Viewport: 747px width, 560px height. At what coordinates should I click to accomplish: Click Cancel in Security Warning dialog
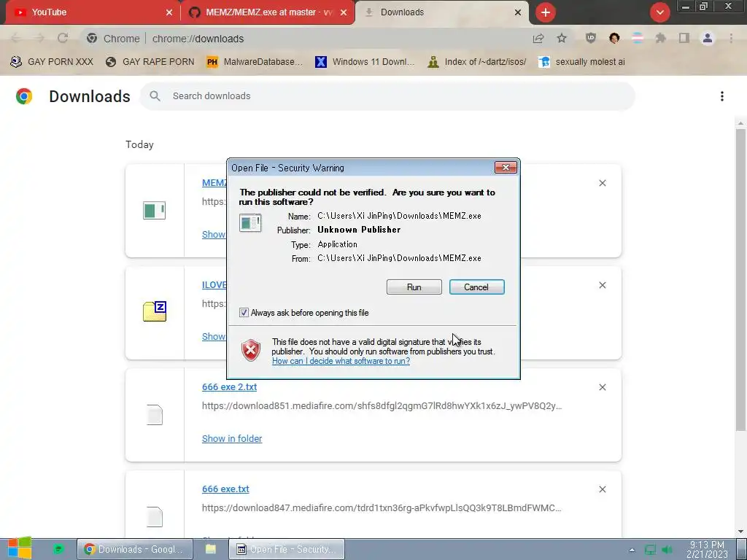point(476,287)
